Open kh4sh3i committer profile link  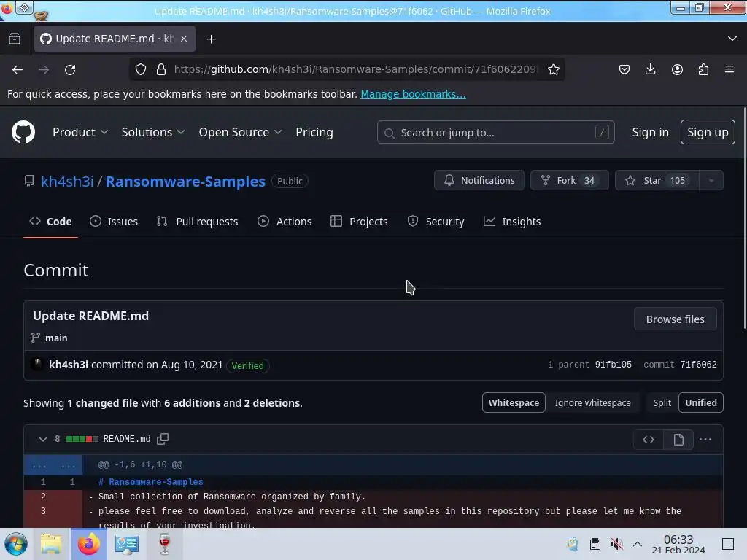69,365
